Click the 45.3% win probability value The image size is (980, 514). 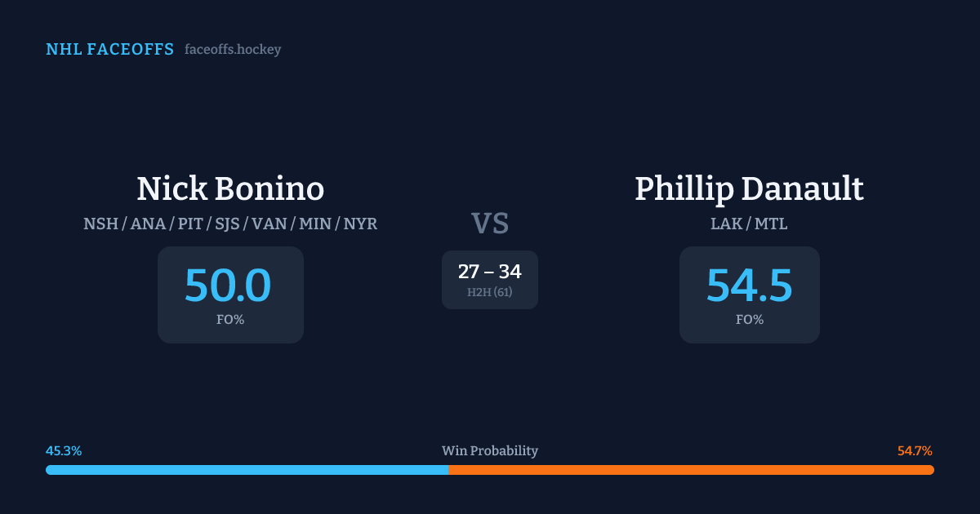(x=64, y=451)
